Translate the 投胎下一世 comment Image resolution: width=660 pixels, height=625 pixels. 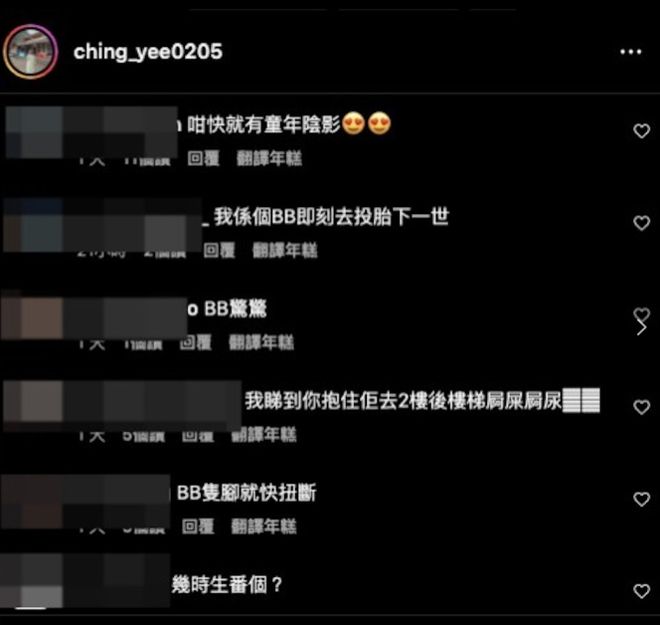(285, 250)
